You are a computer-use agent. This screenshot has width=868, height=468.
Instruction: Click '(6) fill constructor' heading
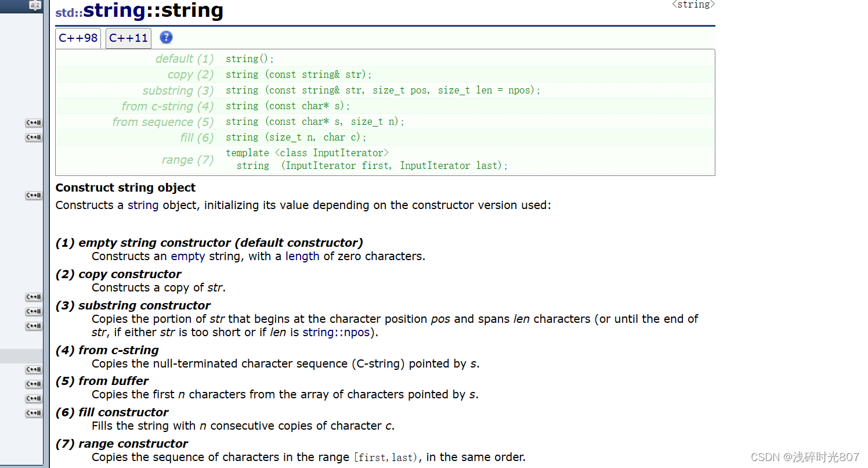coord(112,412)
